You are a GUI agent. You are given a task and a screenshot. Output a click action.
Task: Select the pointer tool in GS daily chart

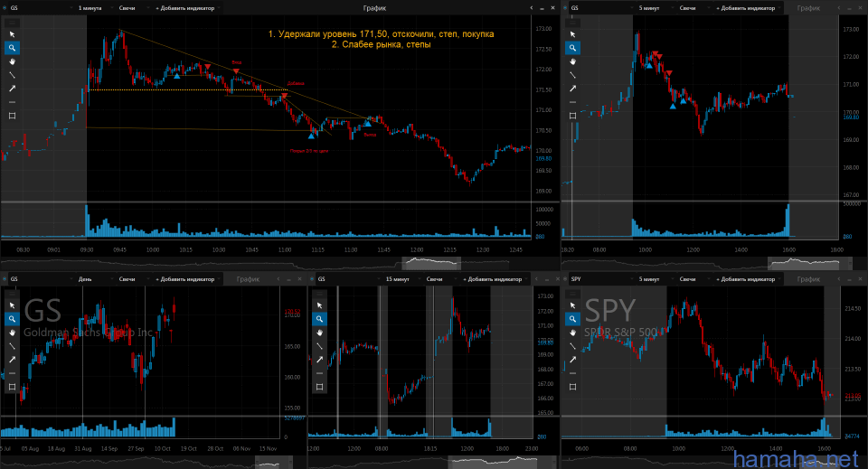tap(12, 305)
